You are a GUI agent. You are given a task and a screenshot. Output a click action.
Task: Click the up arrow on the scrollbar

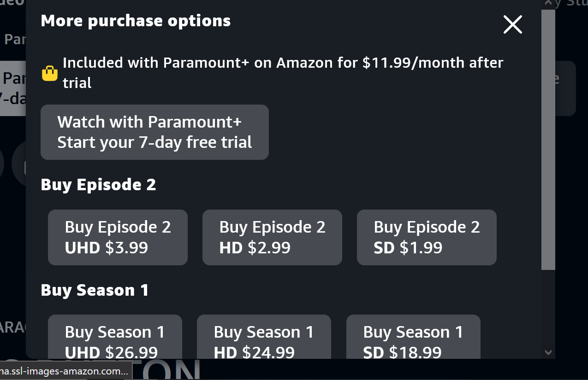point(548,3)
